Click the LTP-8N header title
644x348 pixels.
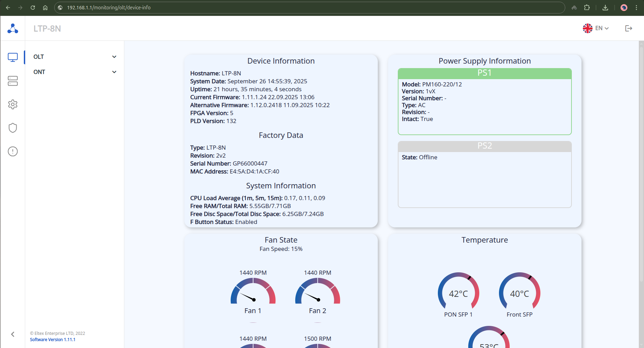[47, 29]
